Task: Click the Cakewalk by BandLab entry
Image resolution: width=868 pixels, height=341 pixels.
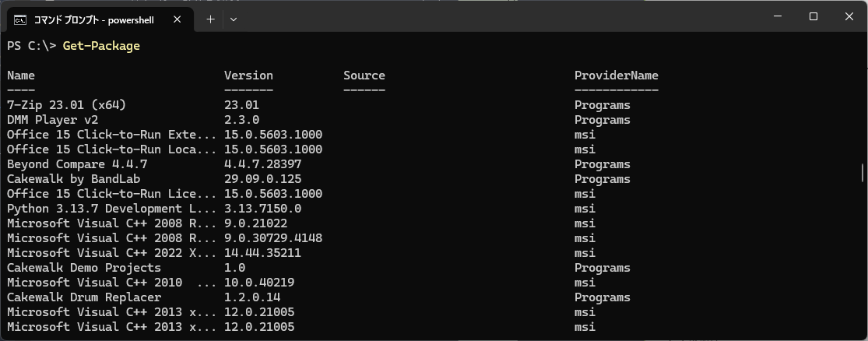Action: (73, 179)
